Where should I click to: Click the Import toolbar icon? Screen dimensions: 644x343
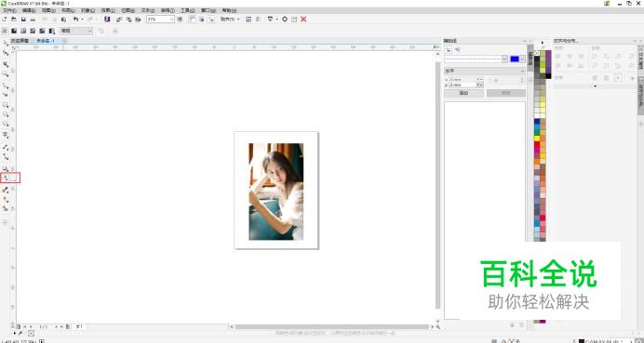coord(119,20)
